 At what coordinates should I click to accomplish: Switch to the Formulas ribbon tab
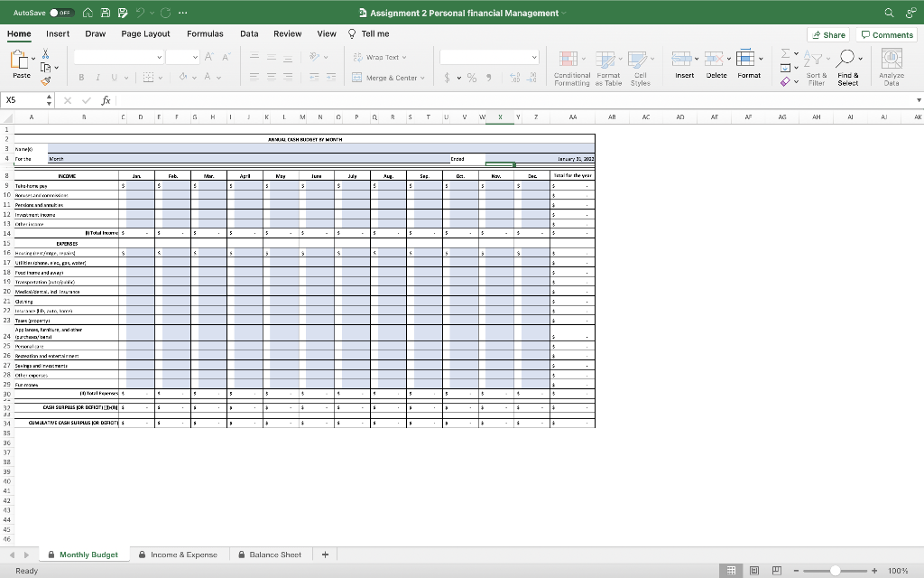click(x=205, y=33)
